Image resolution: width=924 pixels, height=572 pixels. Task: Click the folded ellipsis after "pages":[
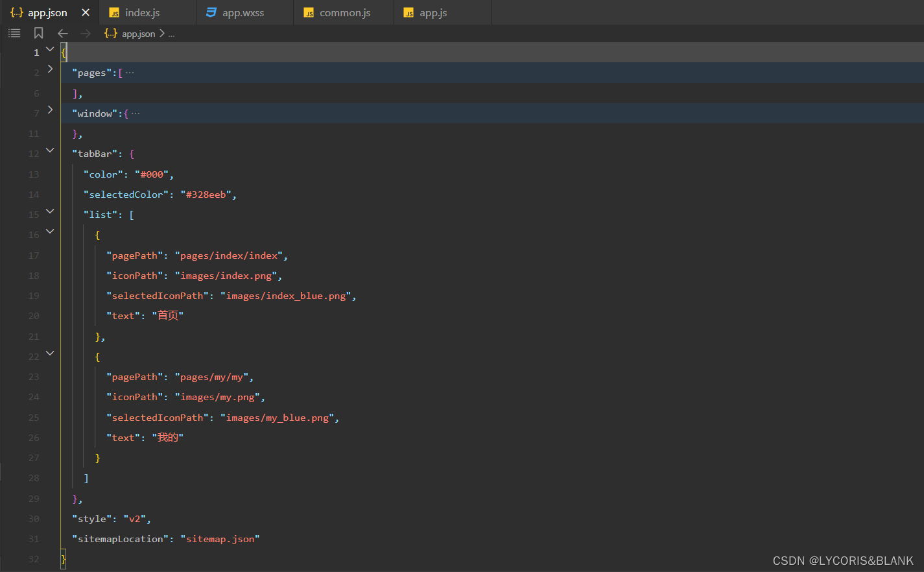[130, 73]
